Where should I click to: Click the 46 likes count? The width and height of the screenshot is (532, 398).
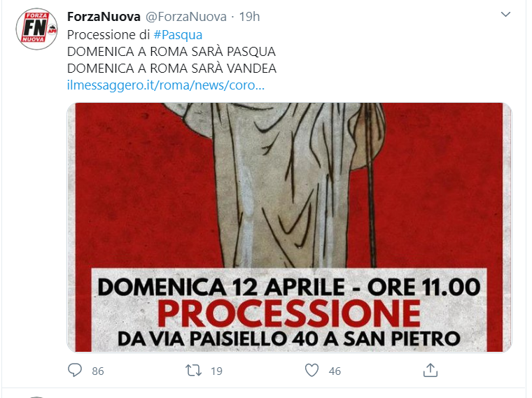(335, 371)
